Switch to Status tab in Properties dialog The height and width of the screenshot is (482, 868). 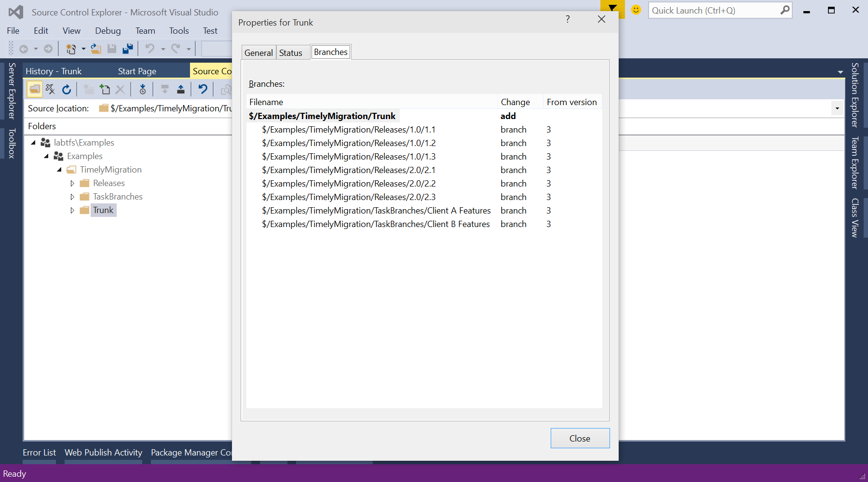(291, 53)
